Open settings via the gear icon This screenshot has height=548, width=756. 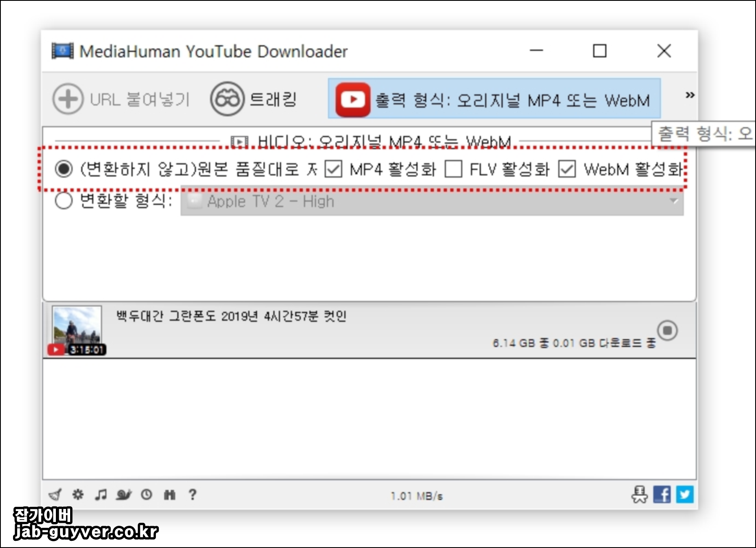pyautogui.click(x=78, y=494)
